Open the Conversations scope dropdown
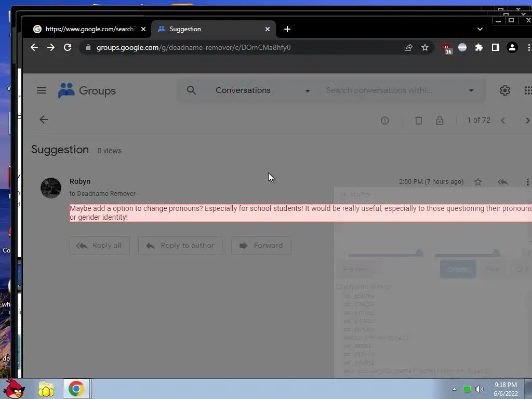The height and width of the screenshot is (399, 532). pyautogui.click(x=262, y=90)
